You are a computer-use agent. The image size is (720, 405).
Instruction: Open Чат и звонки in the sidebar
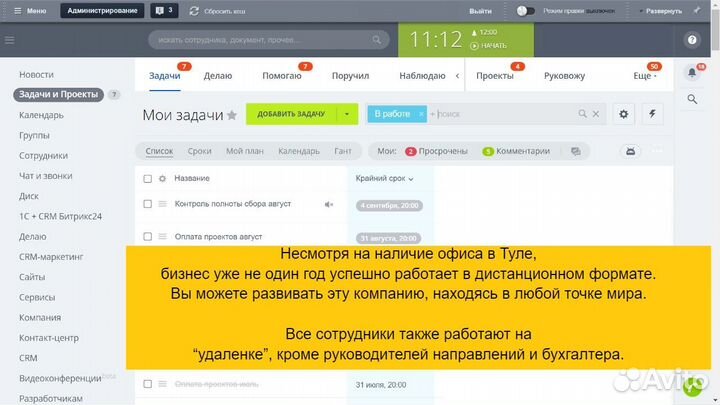pyautogui.click(x=45, y=175)
